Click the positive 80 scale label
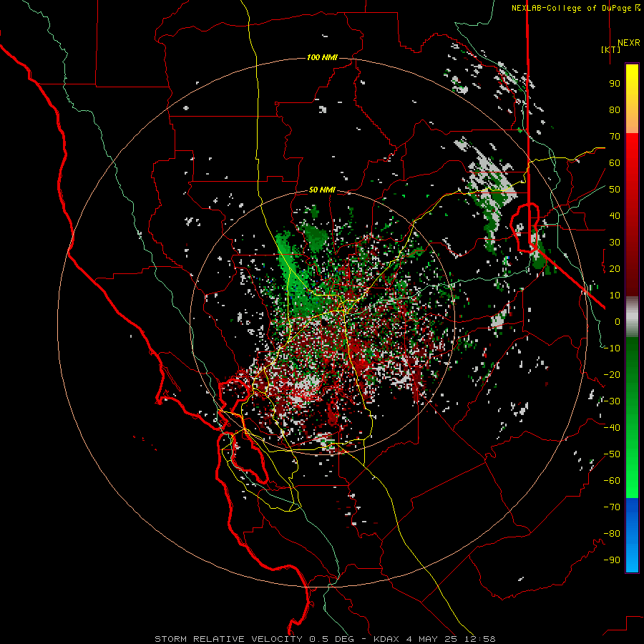This screenshot has height=644, width=644. pos(615,109)
